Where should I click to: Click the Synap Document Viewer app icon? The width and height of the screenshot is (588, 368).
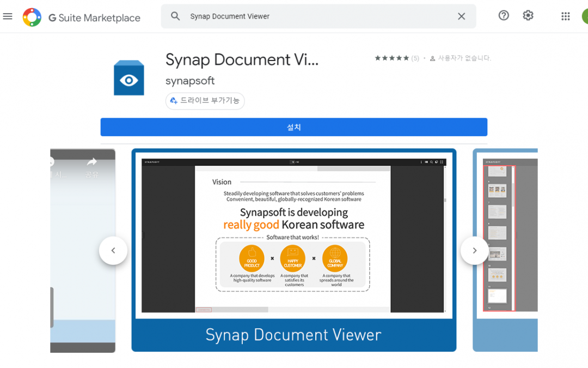point(129,78)
